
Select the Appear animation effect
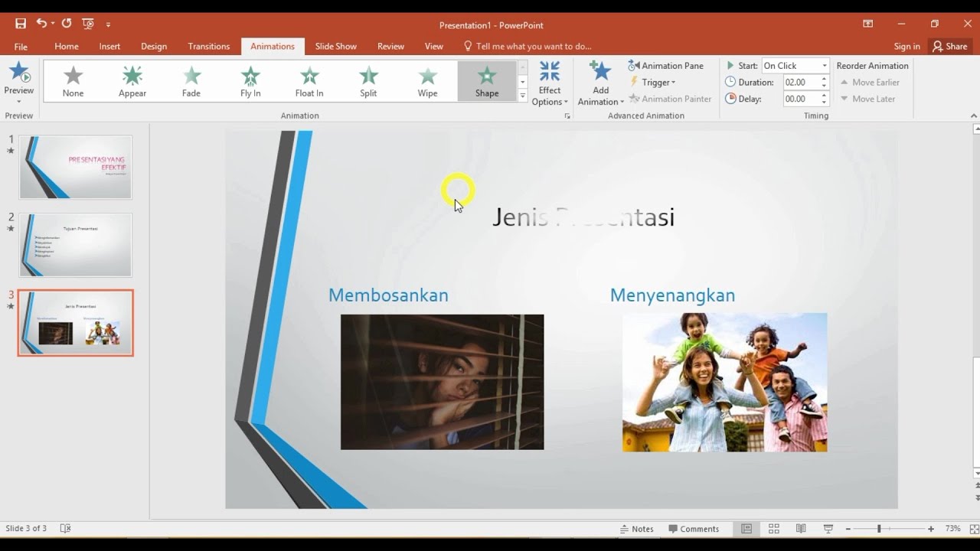click(132, 80)
